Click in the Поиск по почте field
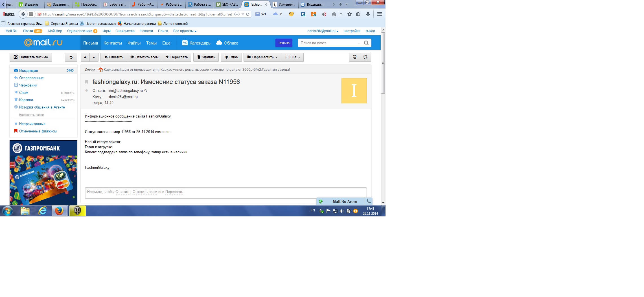644x297 pixels. point(327,43)
